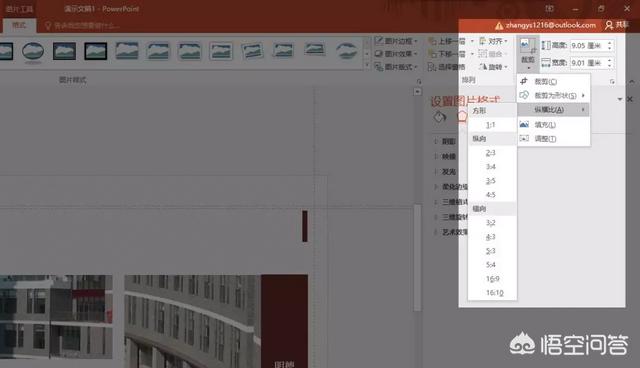Open 图片边框 picture border options
The height and width of the screenshot is (368, 640).
pyautogui.click(x=396, y=41)
